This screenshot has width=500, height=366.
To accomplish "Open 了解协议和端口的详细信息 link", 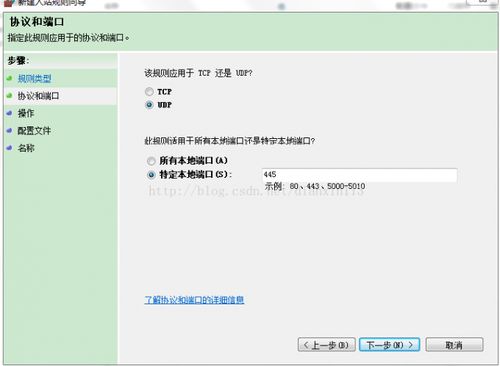I will 194,300.
